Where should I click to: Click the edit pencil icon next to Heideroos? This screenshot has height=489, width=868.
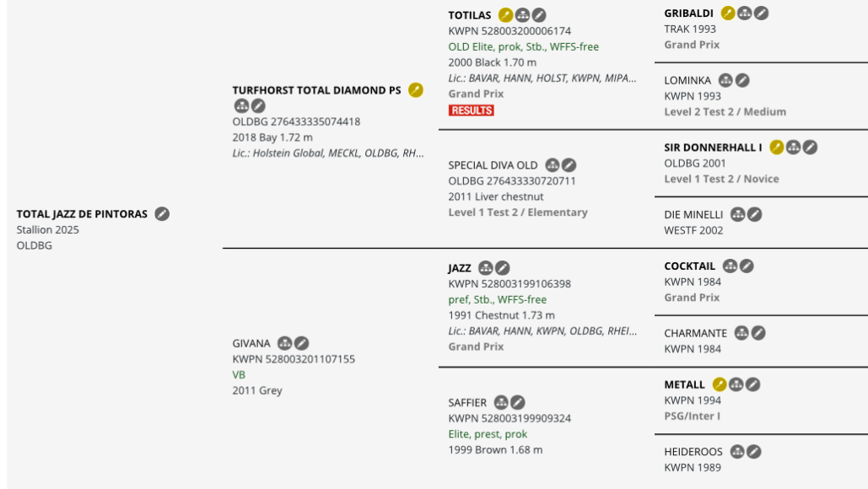click(753, 452)
